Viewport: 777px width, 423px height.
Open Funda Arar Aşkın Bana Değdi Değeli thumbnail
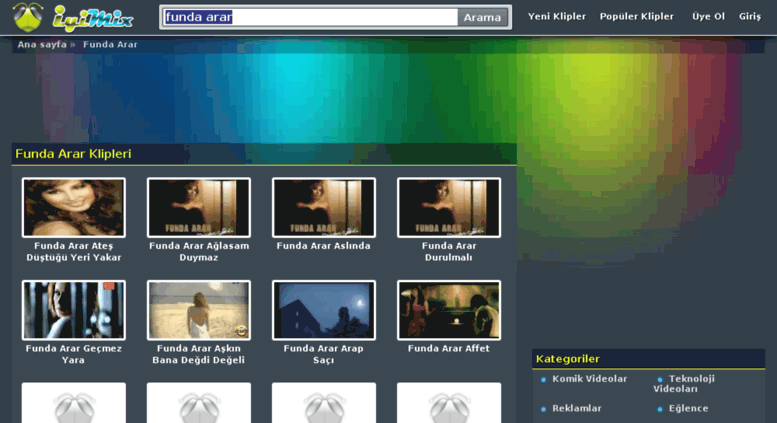click(199, 310)
